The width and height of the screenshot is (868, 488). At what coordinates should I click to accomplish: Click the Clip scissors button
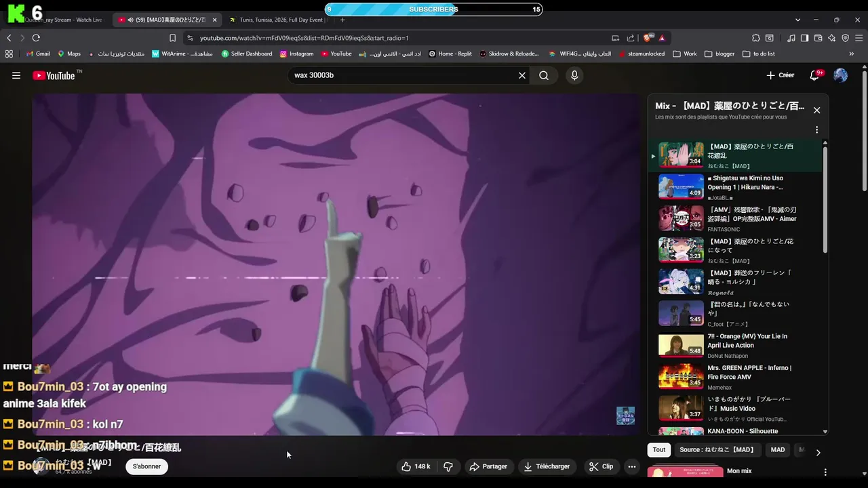pyautogui.click(x=601, y=466)
